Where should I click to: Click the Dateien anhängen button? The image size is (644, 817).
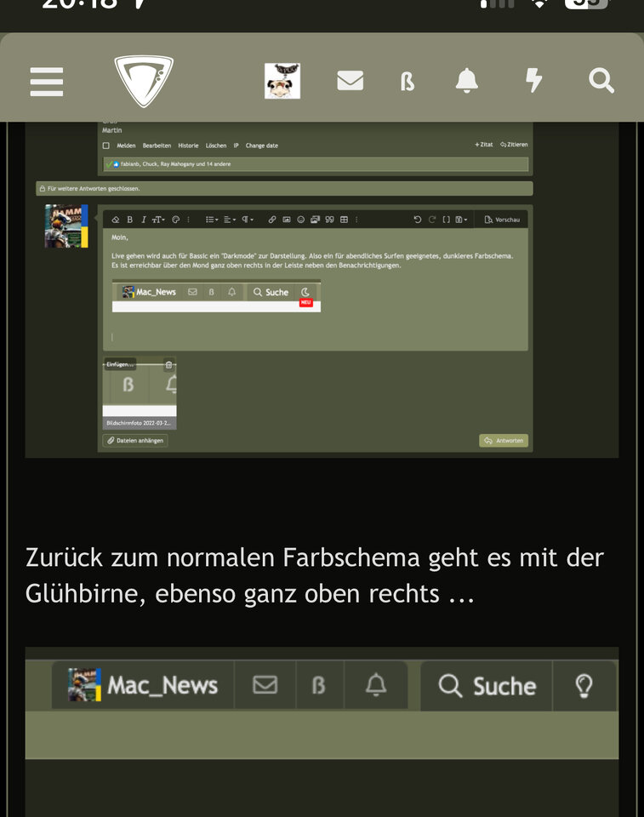(x=135, y=441)
